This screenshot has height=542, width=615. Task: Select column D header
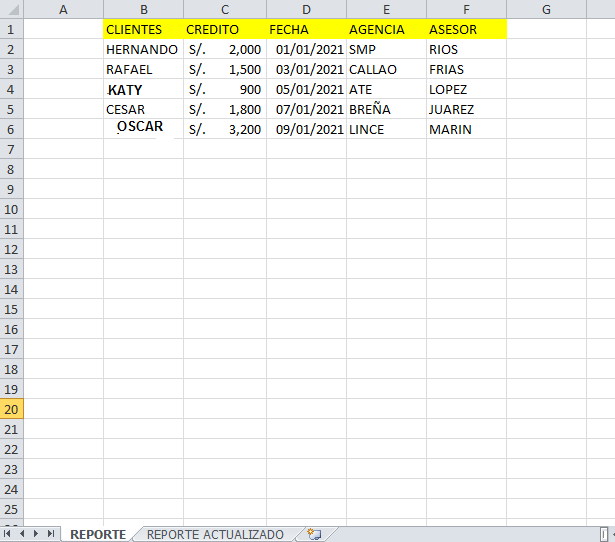pos(307,9)
